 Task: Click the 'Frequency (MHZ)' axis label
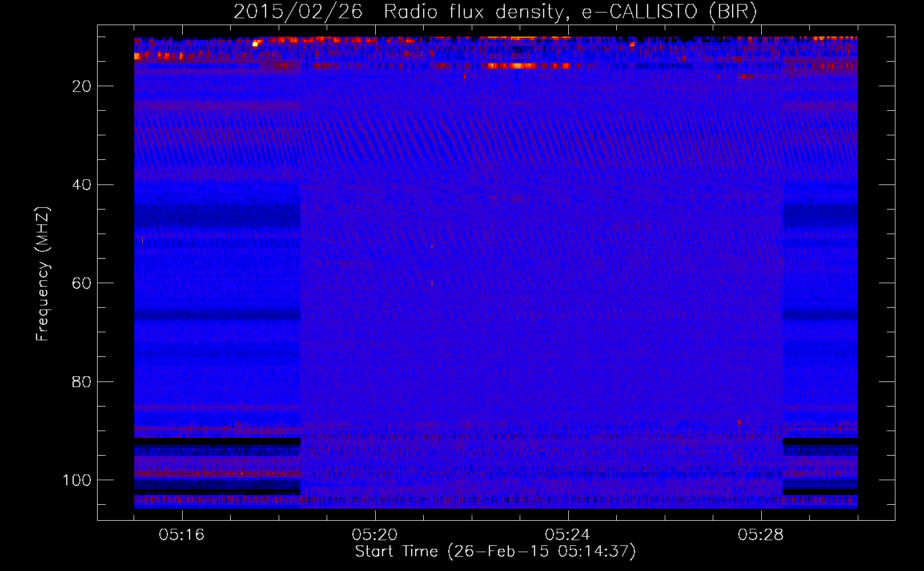43,274
